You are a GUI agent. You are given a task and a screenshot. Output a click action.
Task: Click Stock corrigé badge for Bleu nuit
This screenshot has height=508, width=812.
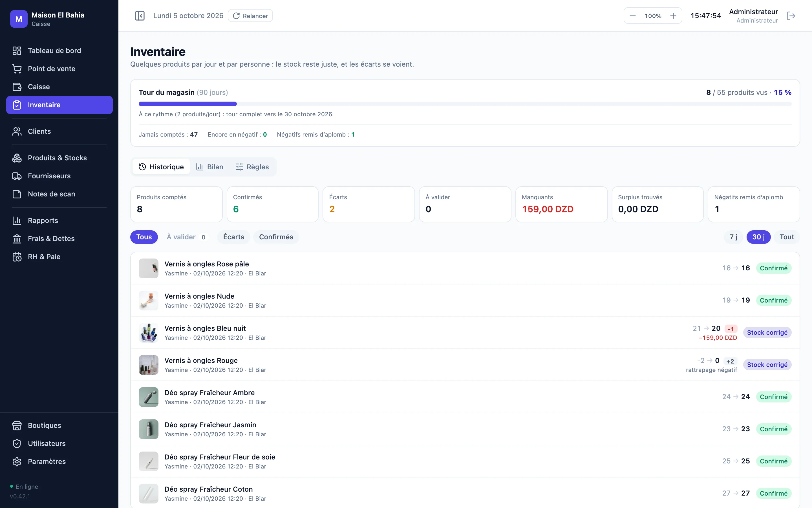[767, 333]
